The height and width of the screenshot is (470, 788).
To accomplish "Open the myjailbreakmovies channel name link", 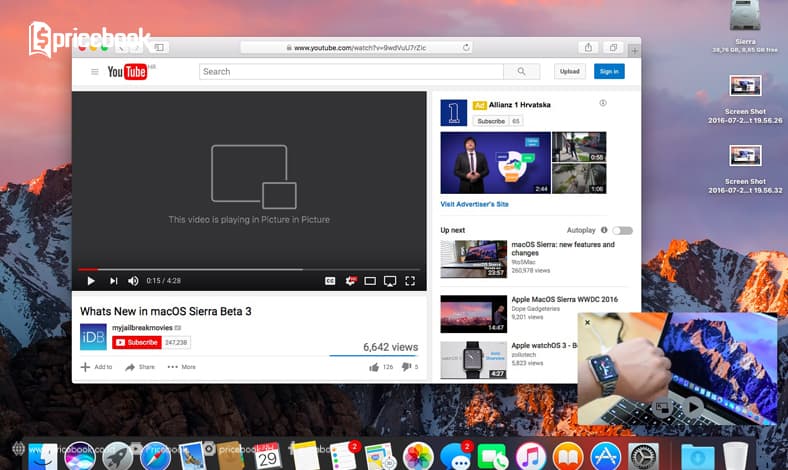I will coord(142,328).
